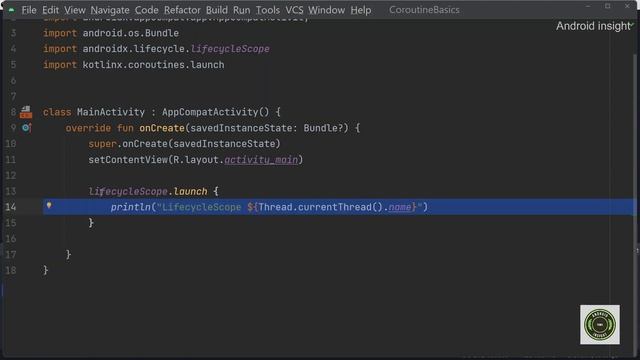Click 'launch' keyword on line 13

point(191,191)
